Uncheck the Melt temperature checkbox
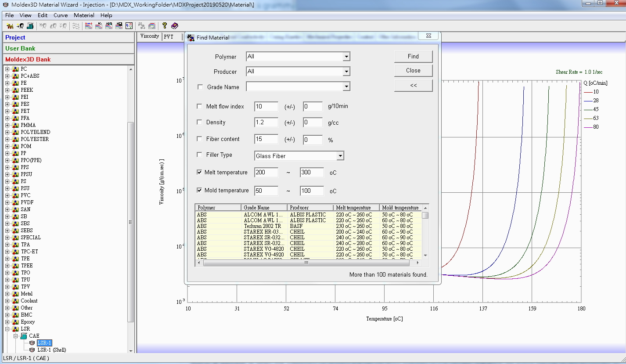 point(200,173)
